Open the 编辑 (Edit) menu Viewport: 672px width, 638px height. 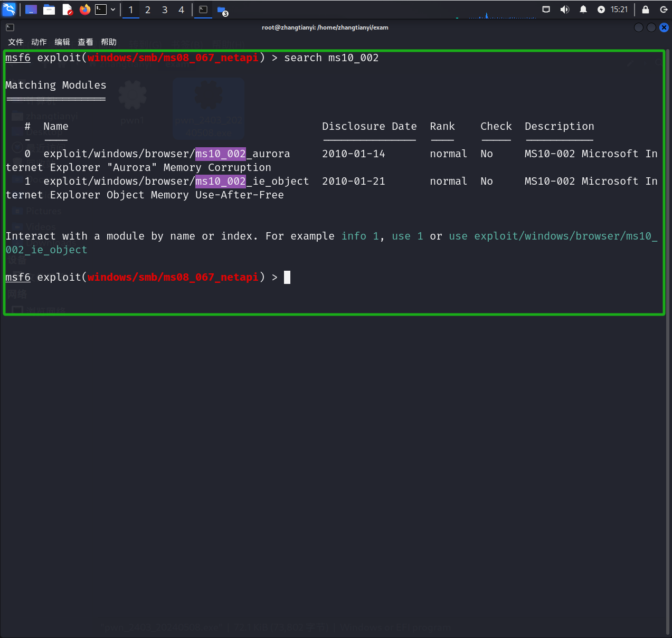[x=62, y=42]
